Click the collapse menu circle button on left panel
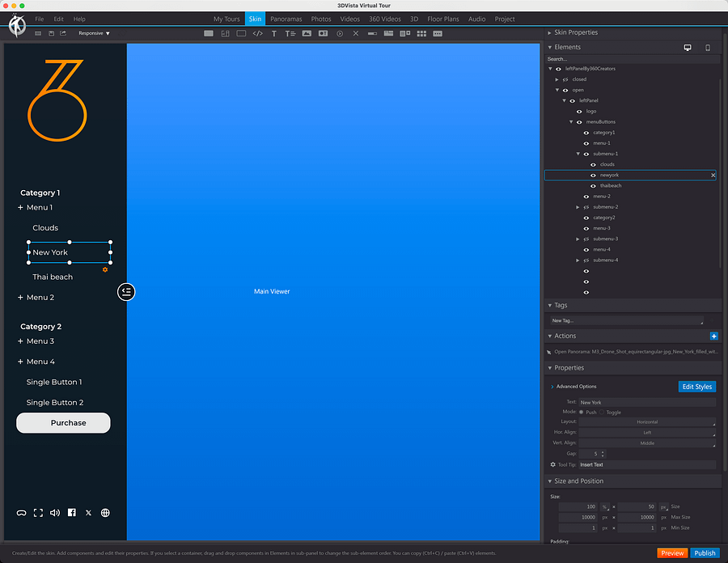728x563 pixels. (126, 292)
